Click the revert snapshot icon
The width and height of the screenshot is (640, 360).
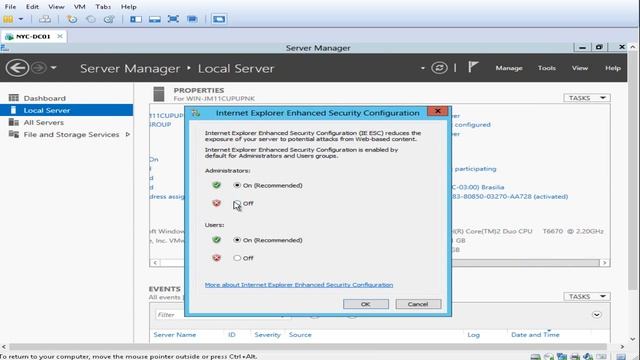pyautogui.click(x=91, y=19)
